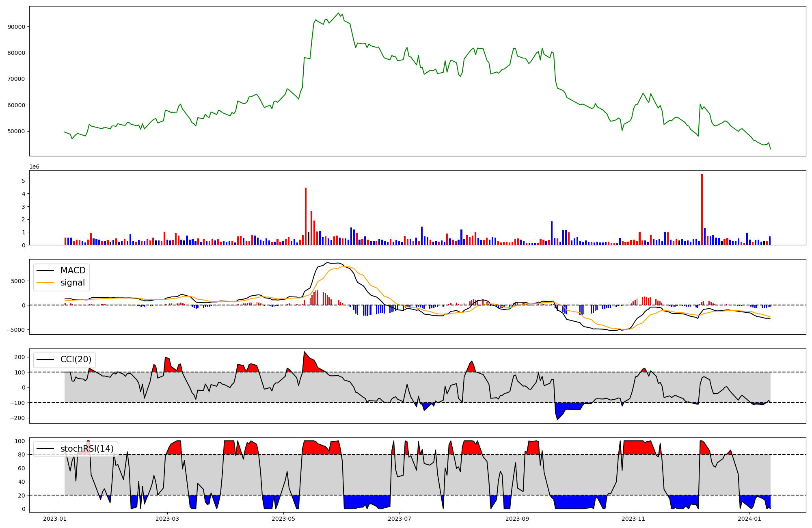Click the 100 label on stochRSI axis
This screenshot has height=528, width=812.
pos(20,441)
